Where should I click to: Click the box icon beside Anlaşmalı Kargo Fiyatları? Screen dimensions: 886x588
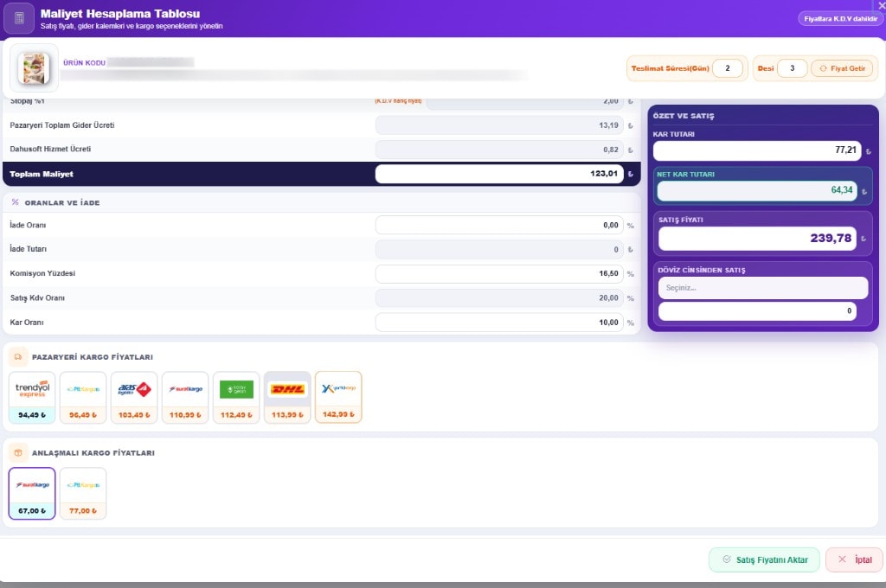click(18, 452)
